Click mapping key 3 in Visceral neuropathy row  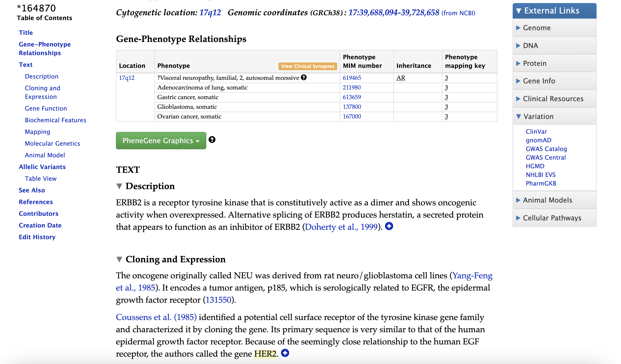tap(446, 78)
